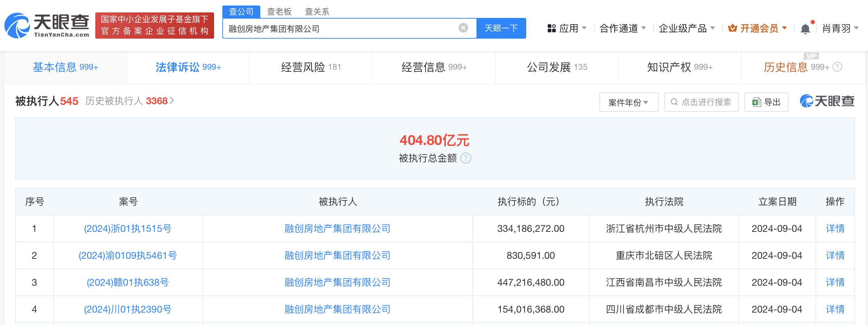Click the 开通会员 crown icon

point(733,28)
